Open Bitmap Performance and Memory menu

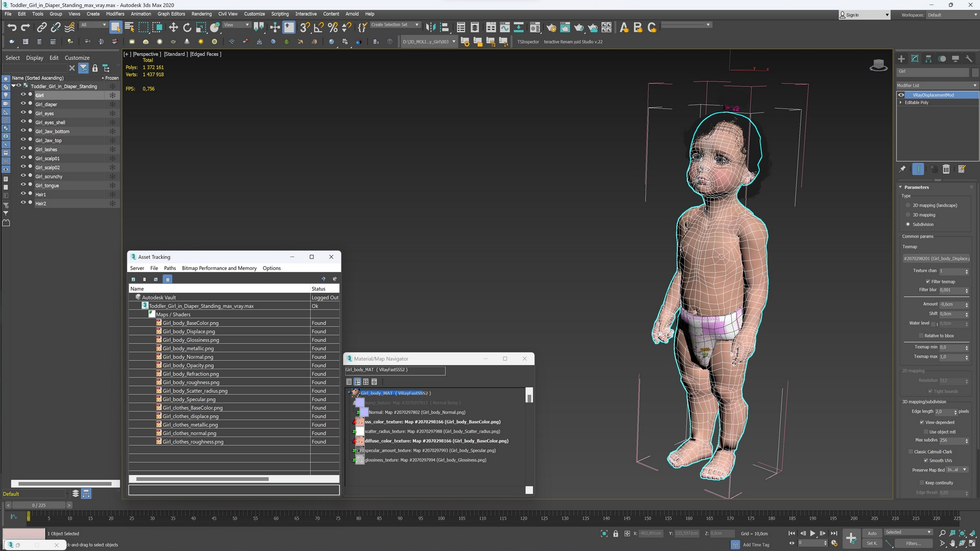click(x=219, y=268)
